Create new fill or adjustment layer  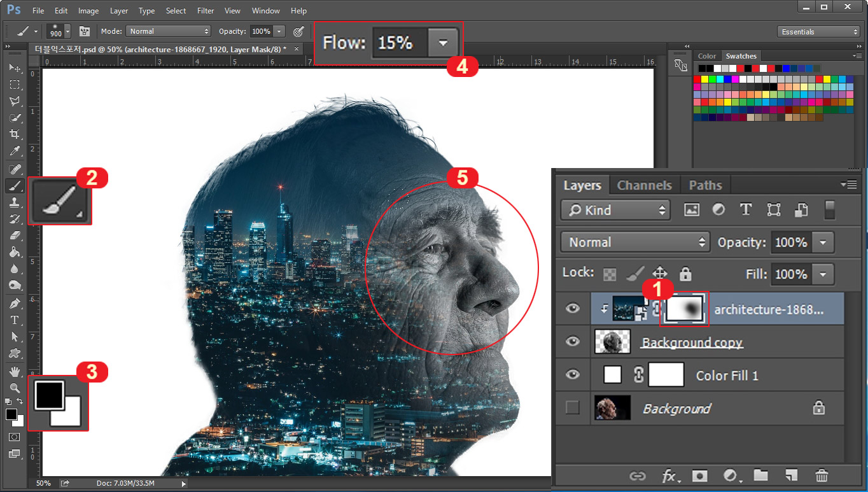click(x=732, y=475)
